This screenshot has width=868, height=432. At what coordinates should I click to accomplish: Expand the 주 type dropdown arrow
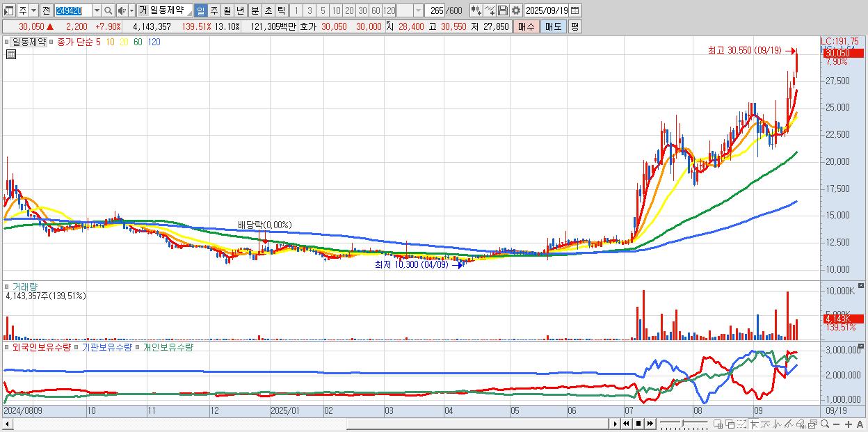[34, 10]
